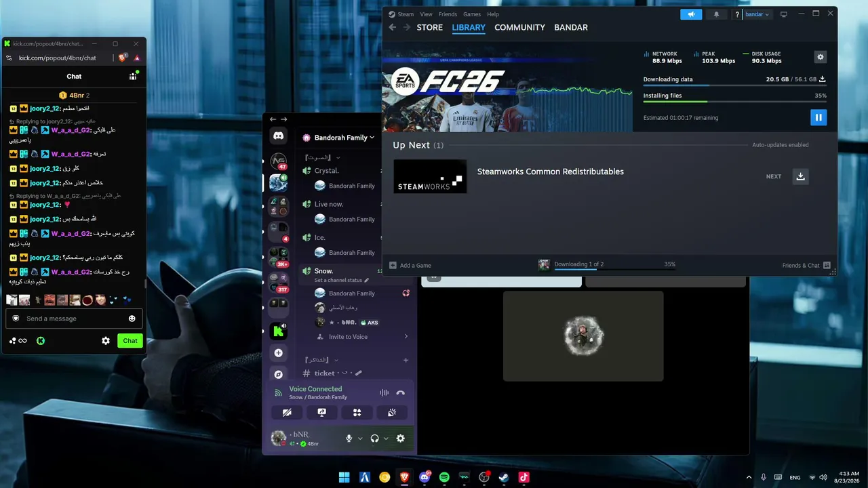Open Spotify from the taskbar
Screen dimensions: 868x488
(x=444, y=477)
